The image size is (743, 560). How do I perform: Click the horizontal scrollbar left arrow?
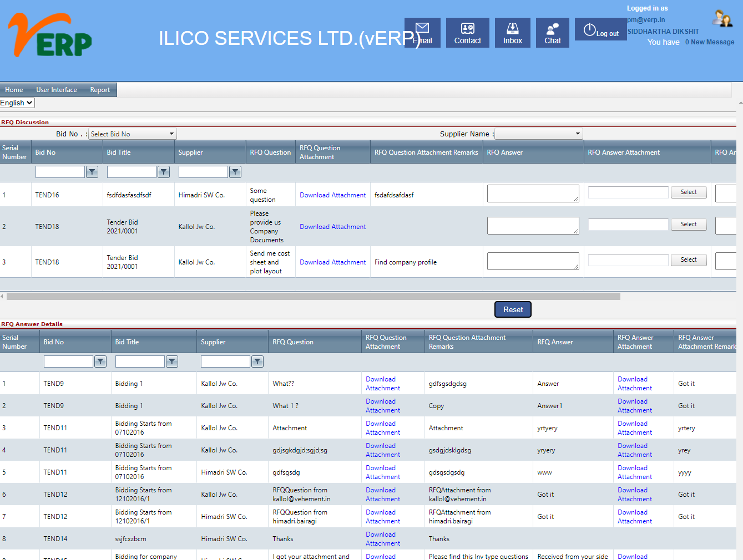click(2, 297)
